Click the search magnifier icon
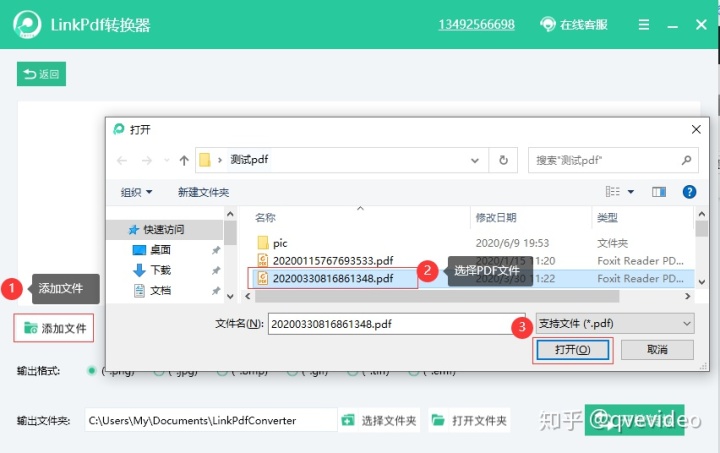Viewport: 720px width, 453px height. 686,160
